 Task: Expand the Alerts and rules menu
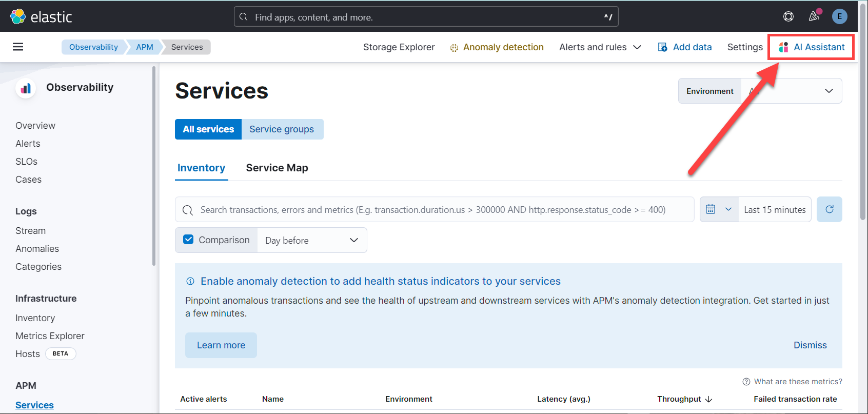[600, 47]
